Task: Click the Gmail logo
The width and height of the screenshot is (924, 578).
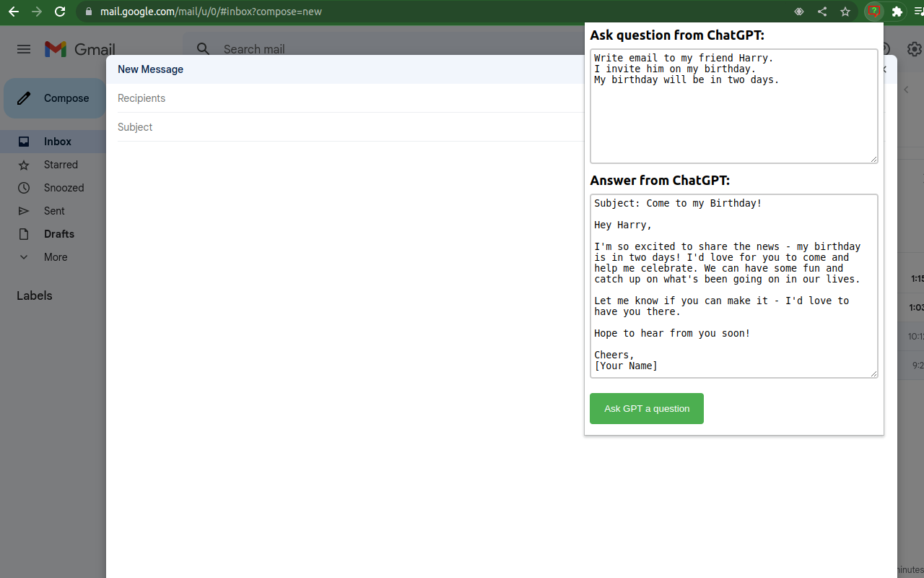Action: tap(79, 49)
